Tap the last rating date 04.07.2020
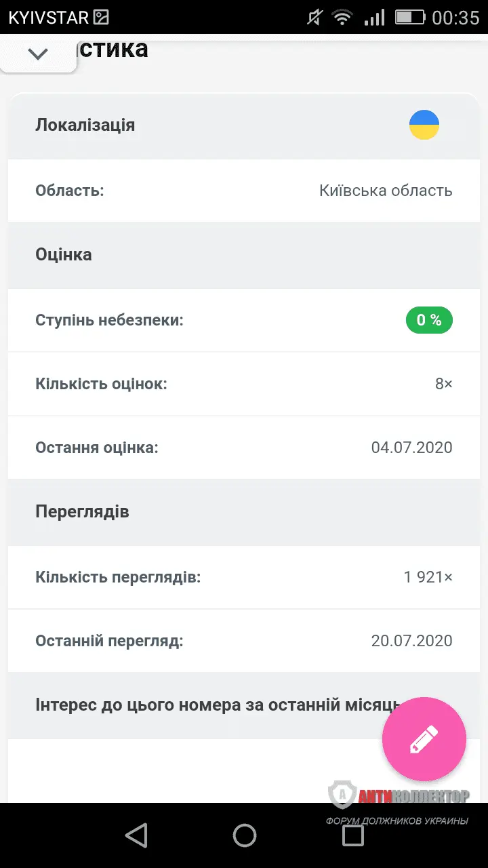Image resolution: width=488 pixels, height=868 pixels. pyautogui.click(x=411, y=448)
